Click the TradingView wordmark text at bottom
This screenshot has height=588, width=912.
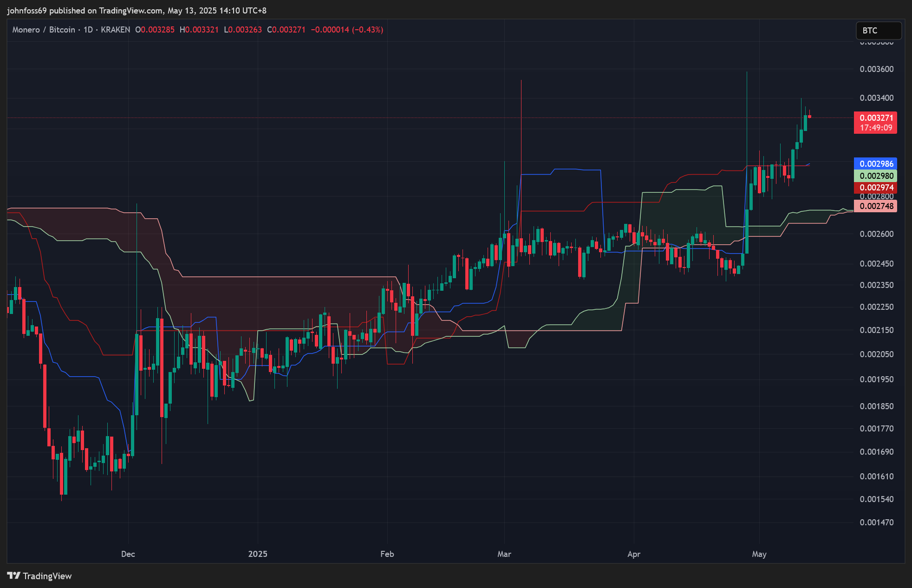(x=47, y=576)
